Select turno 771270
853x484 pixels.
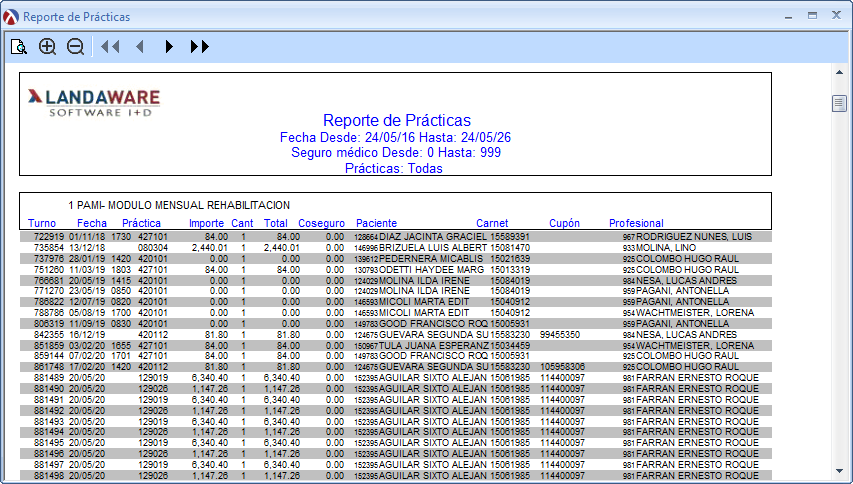(49, 291)
